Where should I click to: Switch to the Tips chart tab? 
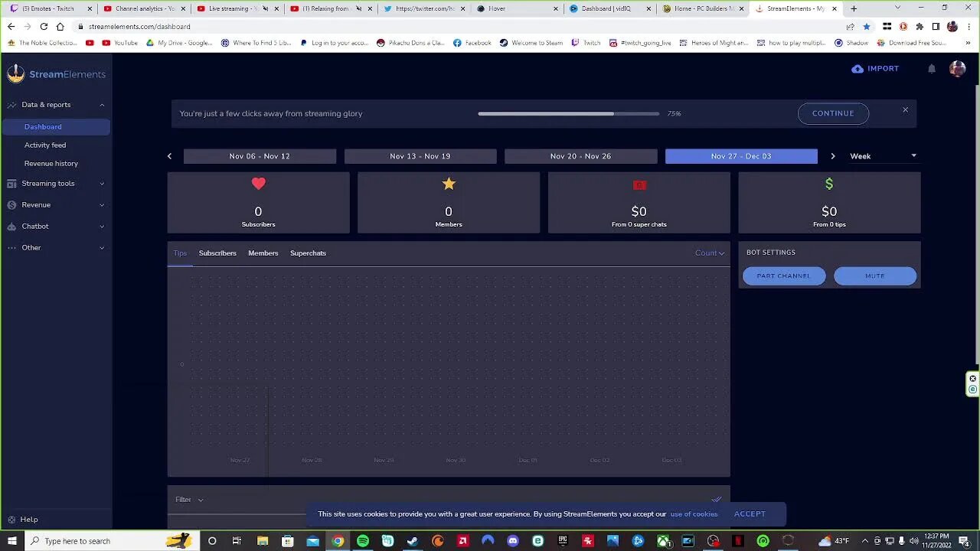(180, 253)
